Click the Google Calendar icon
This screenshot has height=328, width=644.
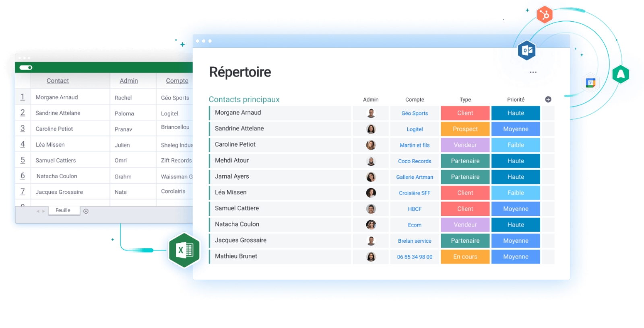(x=590, y=83)
